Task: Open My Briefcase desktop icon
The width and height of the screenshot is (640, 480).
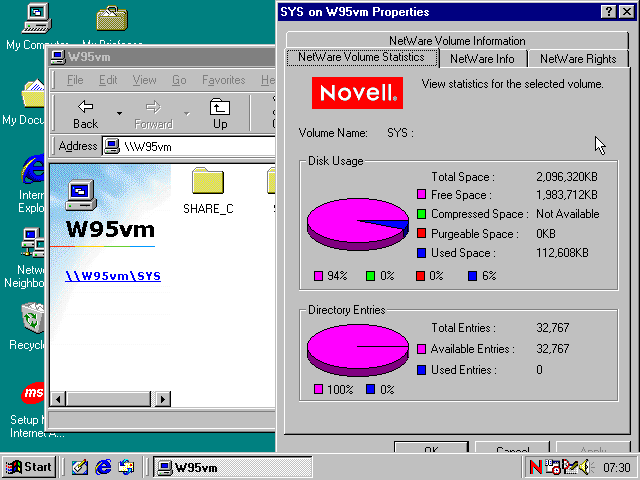Action: (x=112, y=18)
